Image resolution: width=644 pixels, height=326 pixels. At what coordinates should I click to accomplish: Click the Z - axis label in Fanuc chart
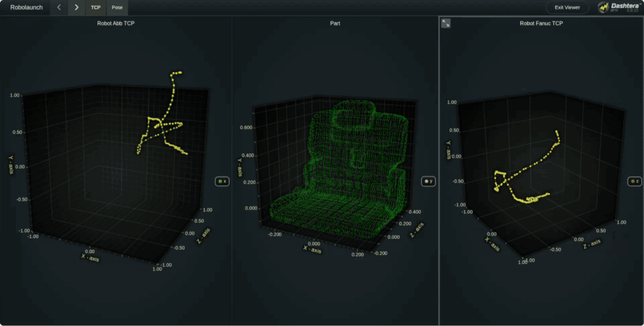click(592, 245)
